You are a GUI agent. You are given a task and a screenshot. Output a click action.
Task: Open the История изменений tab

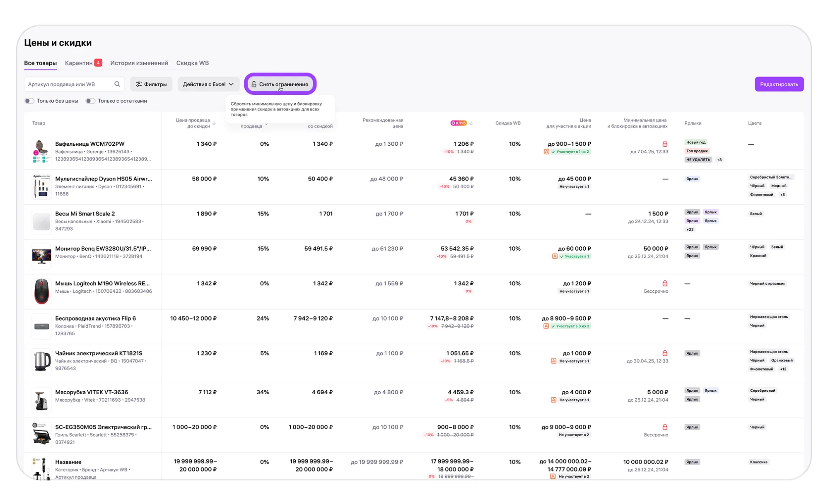click(x=139, y=63)
